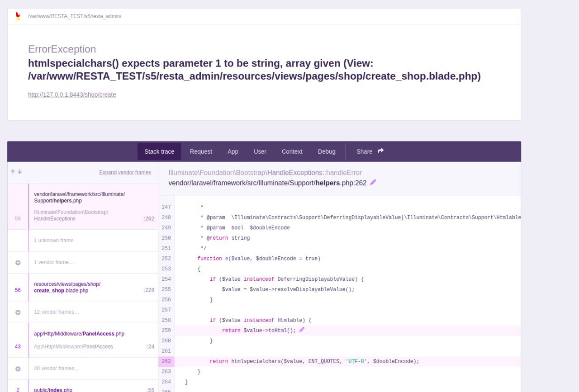Click the helpers.php:262 file path text
The image size is (579, 392).
click(x=267, y=183)
